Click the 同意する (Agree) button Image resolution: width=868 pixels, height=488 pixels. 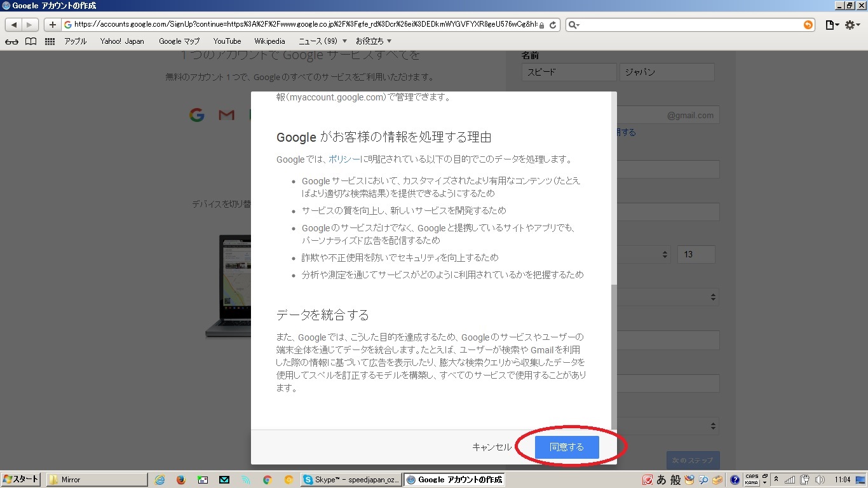click(567, 447)
